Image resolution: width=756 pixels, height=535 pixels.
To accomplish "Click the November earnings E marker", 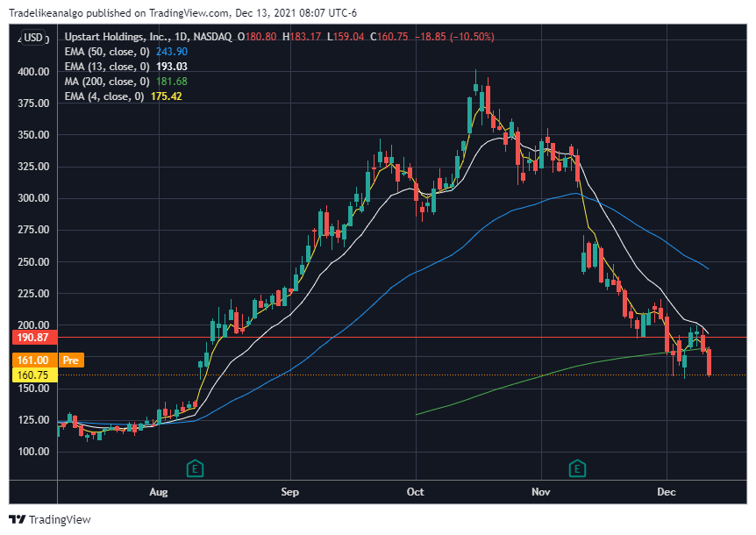I will pyautogui.click(x=577, y=468).
